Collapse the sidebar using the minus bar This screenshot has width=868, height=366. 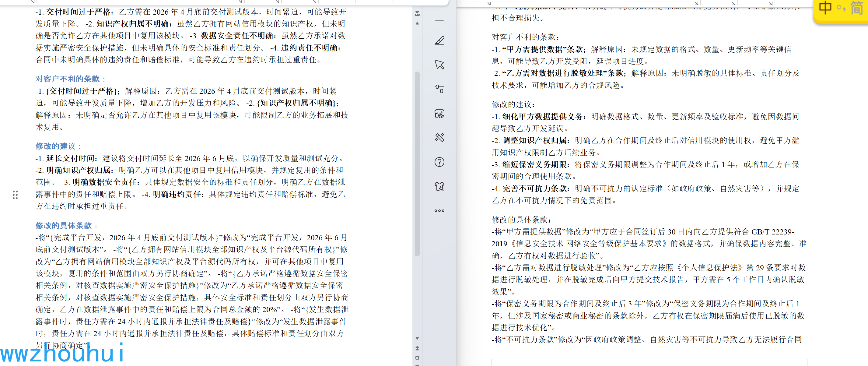439,21
